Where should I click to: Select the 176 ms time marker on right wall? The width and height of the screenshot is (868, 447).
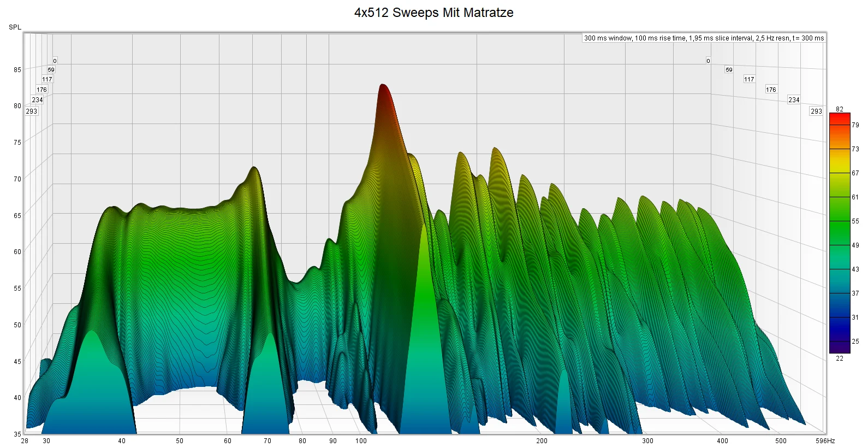pos(771,90)
